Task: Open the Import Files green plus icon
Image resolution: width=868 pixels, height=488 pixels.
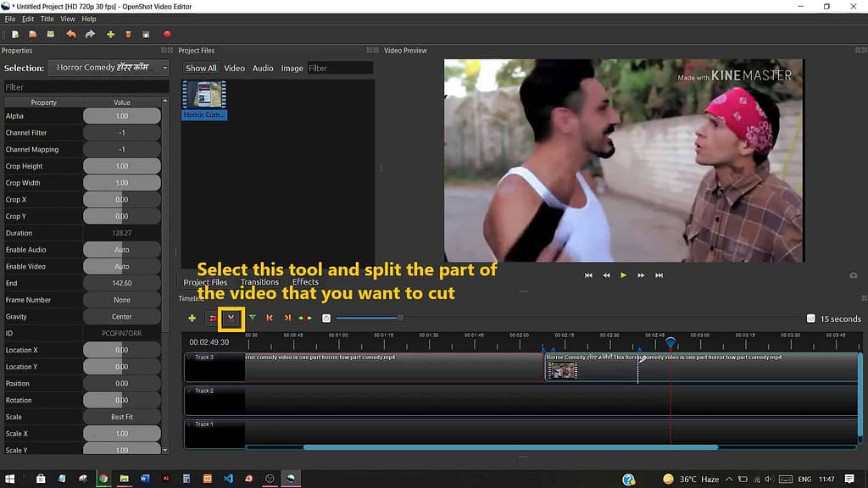Action: (110, 34)
